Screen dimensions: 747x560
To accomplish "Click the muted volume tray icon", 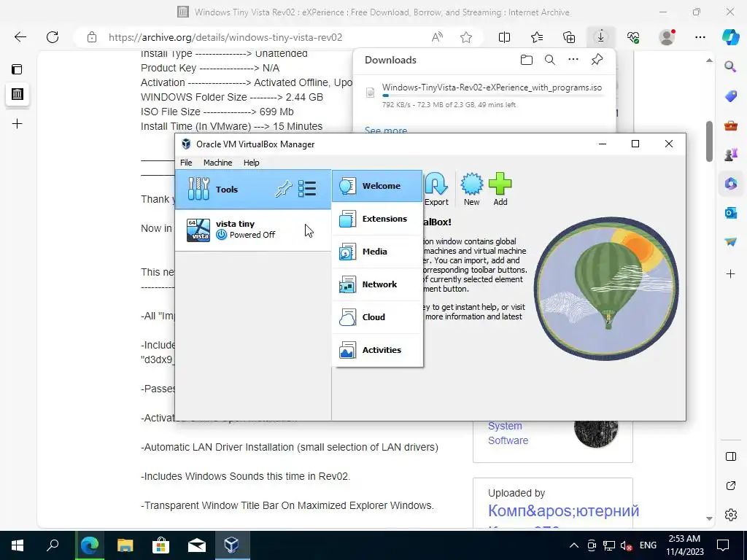I will click(627, 545).
